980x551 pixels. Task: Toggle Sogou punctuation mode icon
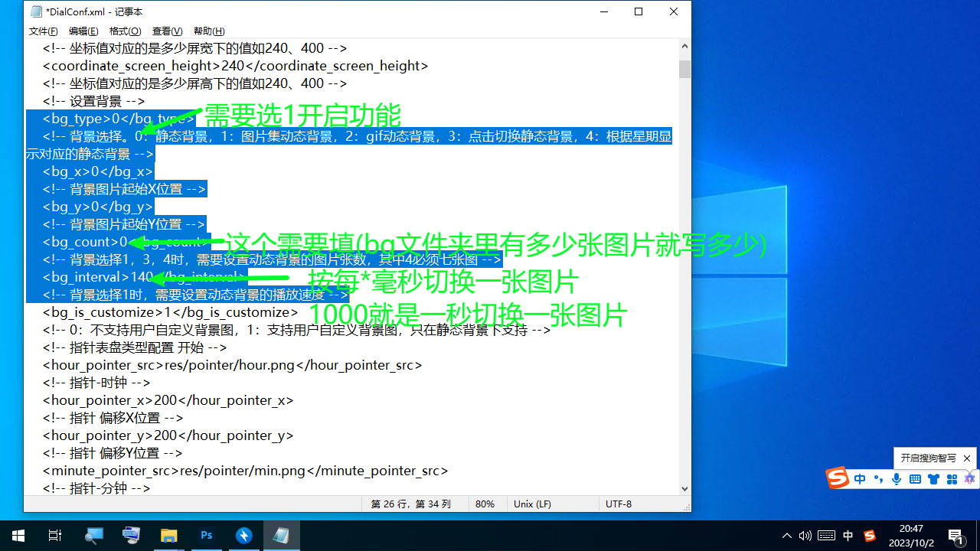878,479
